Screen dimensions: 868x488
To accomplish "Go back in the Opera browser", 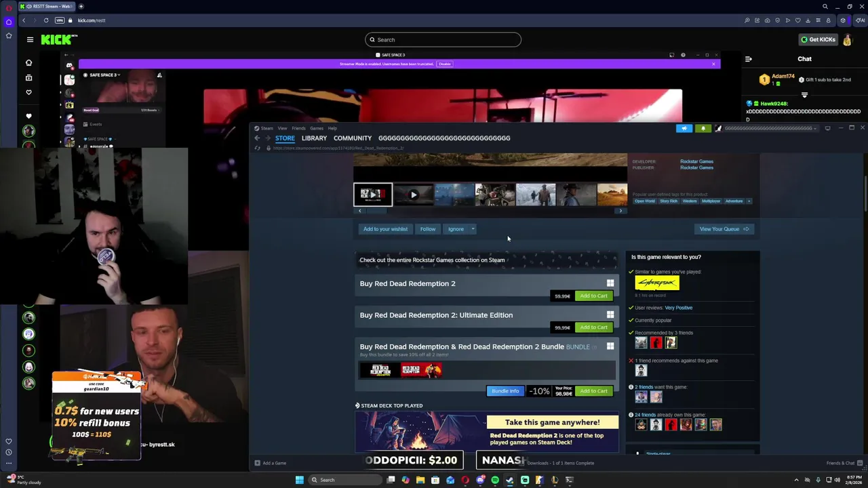I will coord(24,20).
